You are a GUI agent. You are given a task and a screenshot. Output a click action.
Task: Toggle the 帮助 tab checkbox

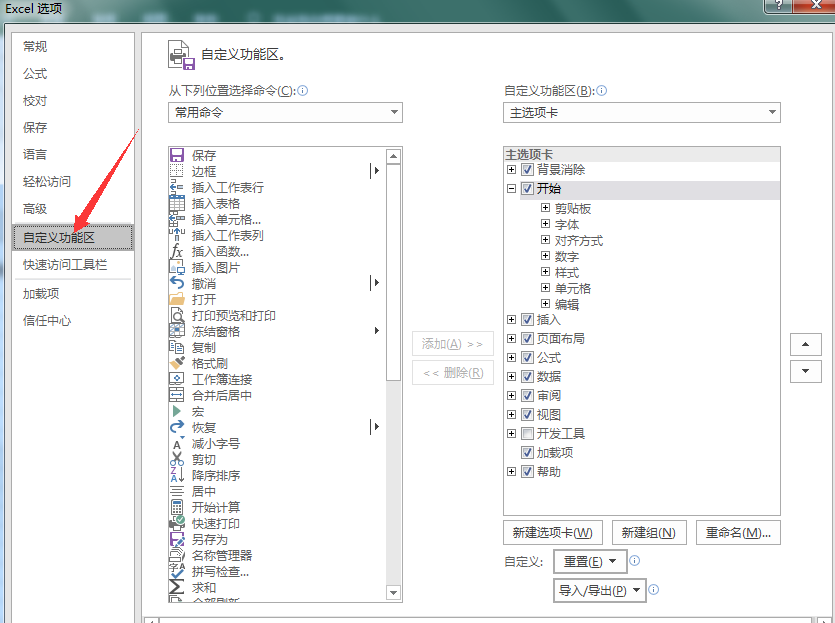coord(527,472)
